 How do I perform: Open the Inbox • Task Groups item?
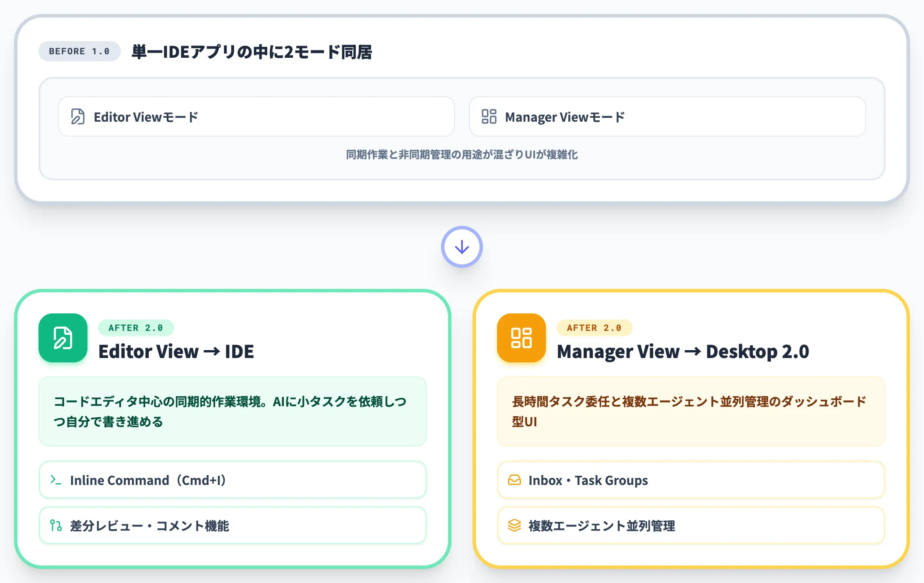tap(691, 480)
